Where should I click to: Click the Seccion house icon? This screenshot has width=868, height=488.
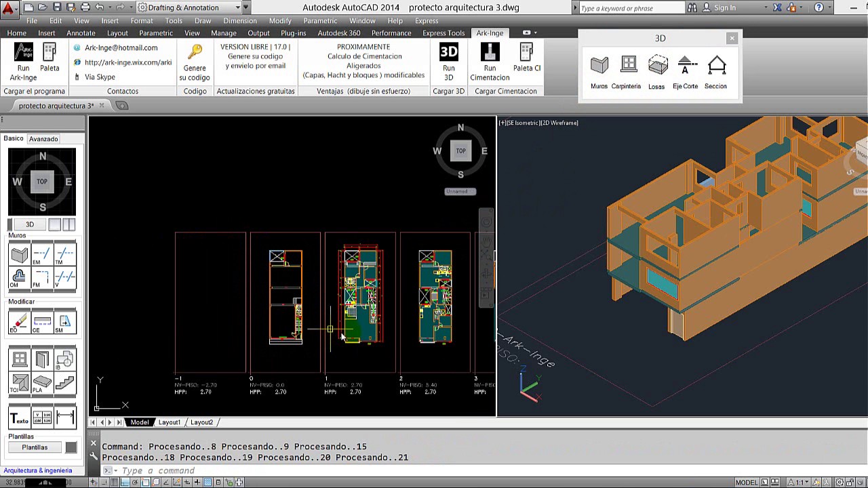point(716,66)
